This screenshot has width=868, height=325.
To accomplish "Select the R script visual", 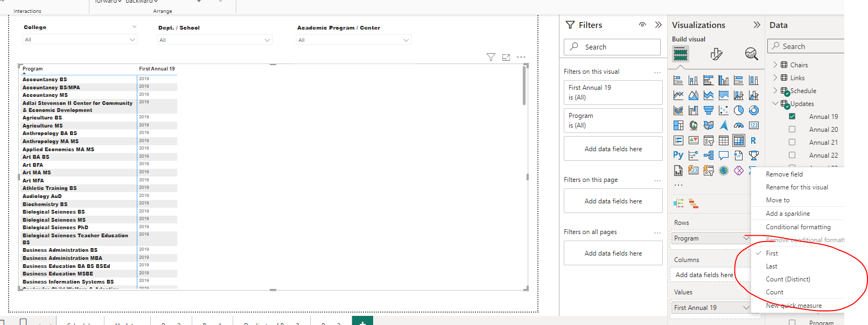I will 754,140.
